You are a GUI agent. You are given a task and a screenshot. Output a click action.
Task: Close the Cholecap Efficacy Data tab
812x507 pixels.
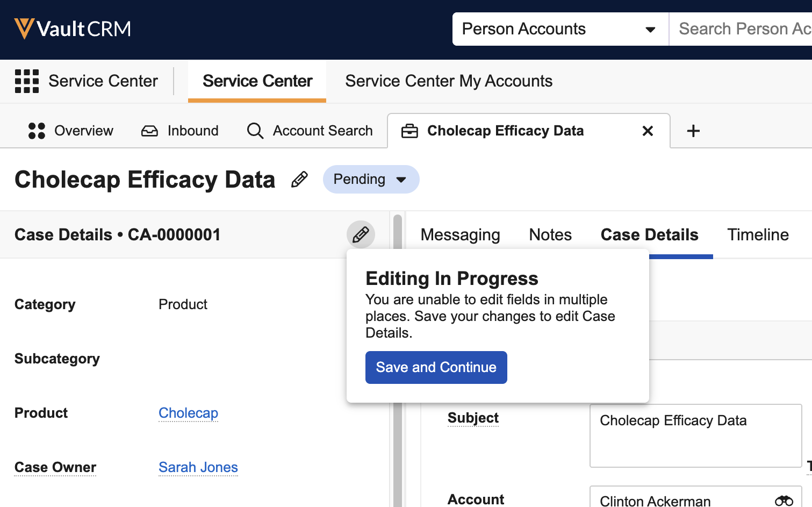pos(648,131)
